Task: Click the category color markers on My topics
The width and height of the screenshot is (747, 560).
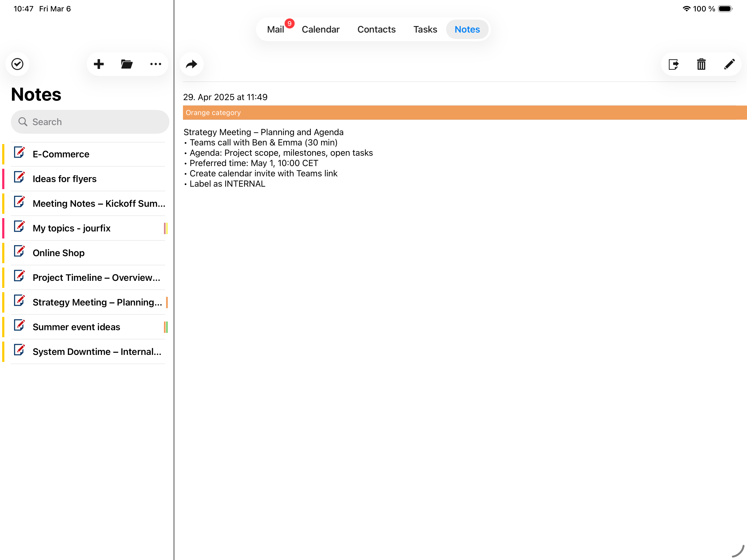Action: tap(166, 228)
